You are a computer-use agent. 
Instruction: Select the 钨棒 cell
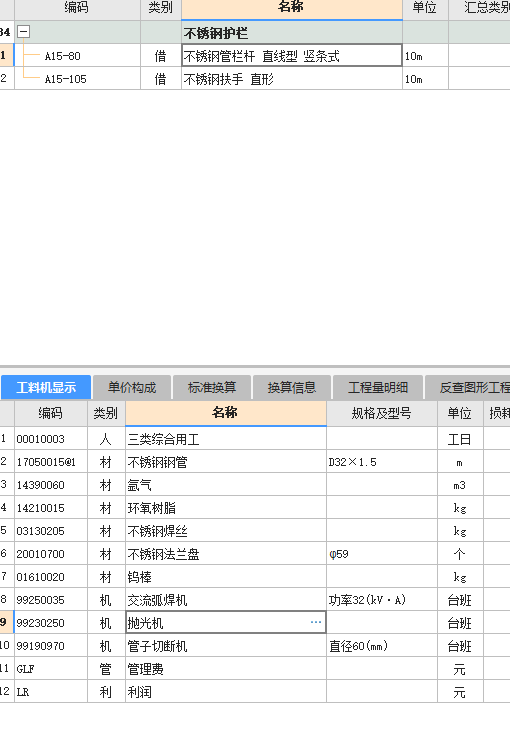tap(226, 577)
